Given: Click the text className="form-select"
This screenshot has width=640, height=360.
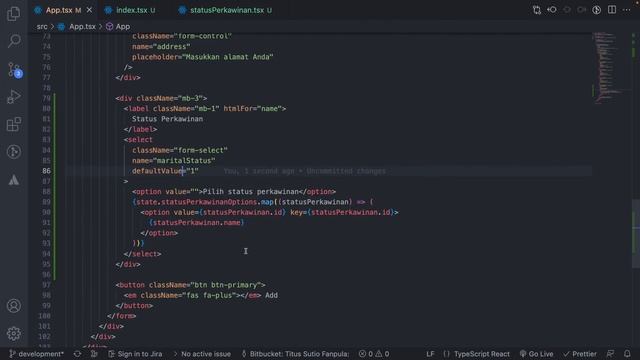Looking at the screenshot, I should click(180, 150).
